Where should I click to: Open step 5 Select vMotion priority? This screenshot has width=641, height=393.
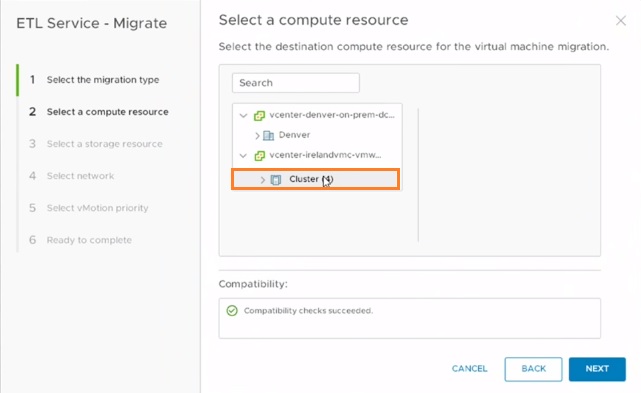pos(98,208)
